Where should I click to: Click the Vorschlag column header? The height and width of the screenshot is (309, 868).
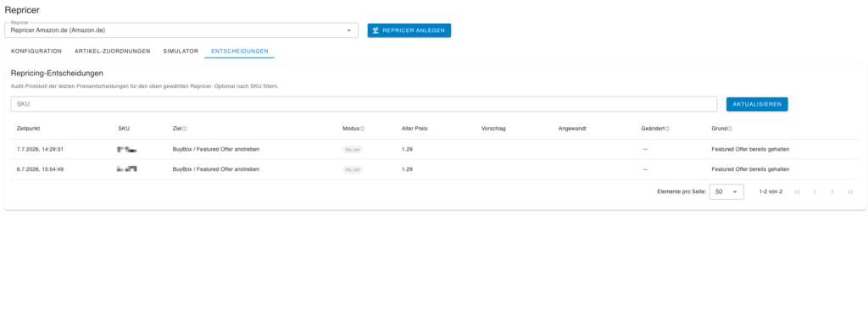coord(494,129)
